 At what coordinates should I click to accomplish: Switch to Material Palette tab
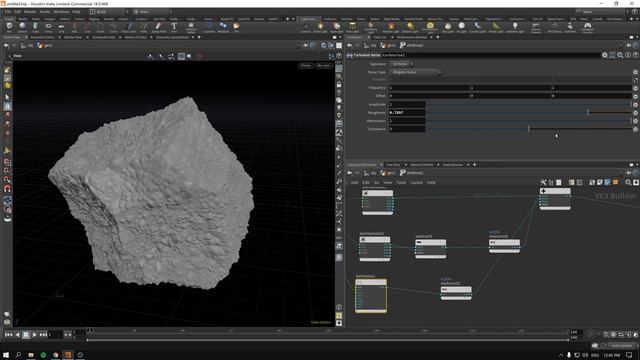(x=422, y=164)
